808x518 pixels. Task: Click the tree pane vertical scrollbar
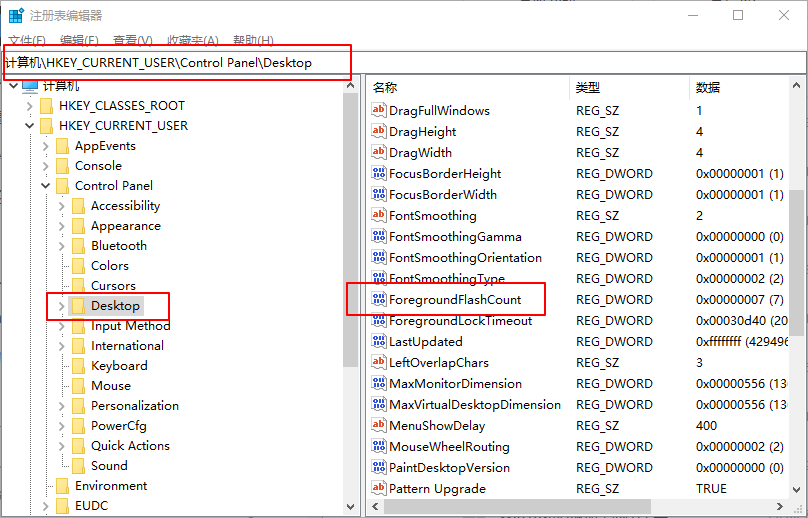350,300
